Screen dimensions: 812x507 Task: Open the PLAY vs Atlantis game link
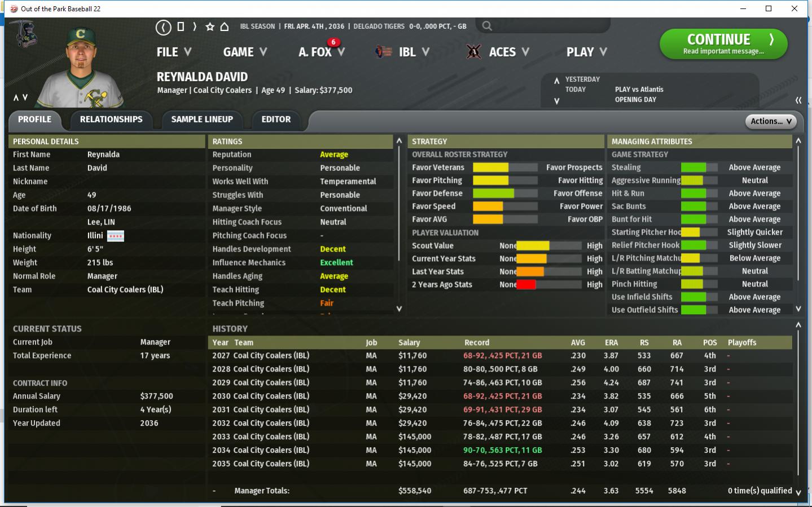tap(639, 89)
